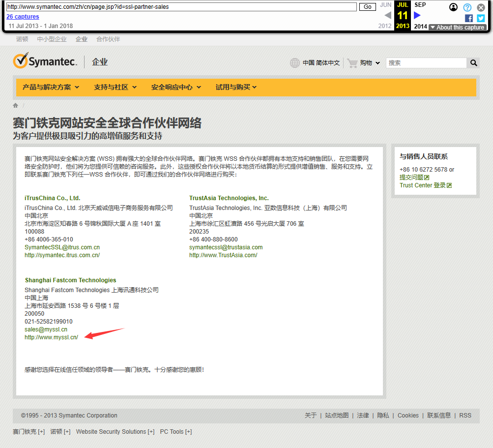Open the 联系信息 footer link
Image resolution: width=493 pixels, height=448 pixels.
[439, 415]
